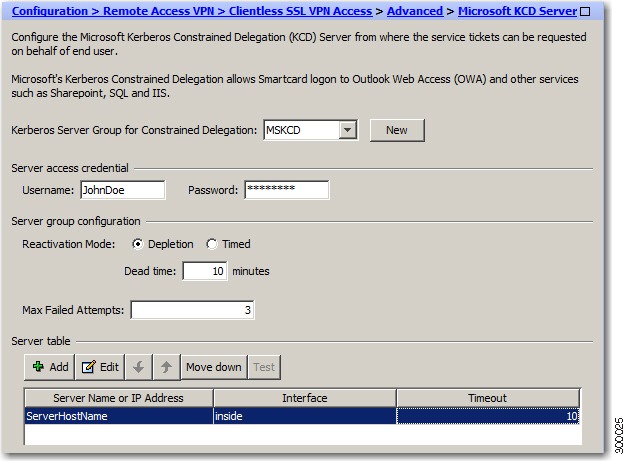This screenshot has width=625, height=461.
Task: Click the up arrow icon button
Action: (x=167, y=367)
